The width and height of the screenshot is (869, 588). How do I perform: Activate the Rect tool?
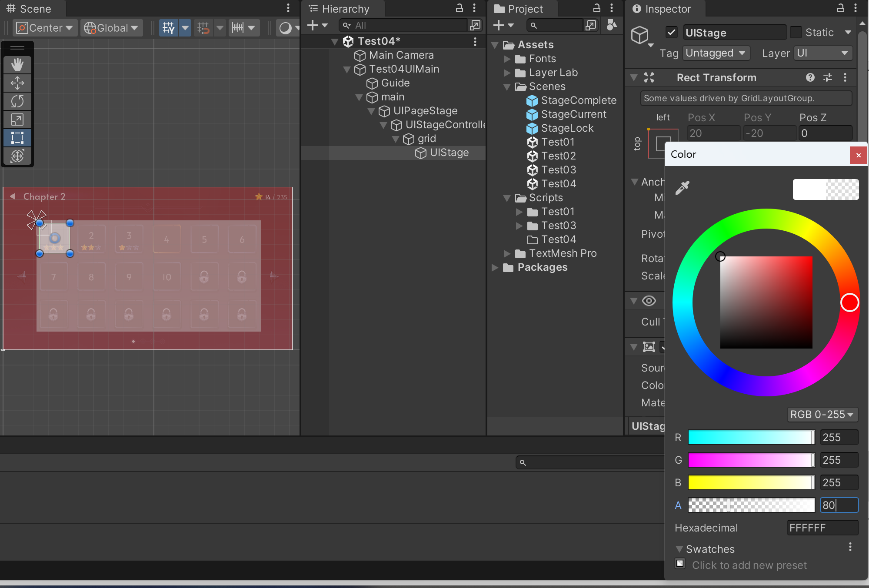coord(17,138)
